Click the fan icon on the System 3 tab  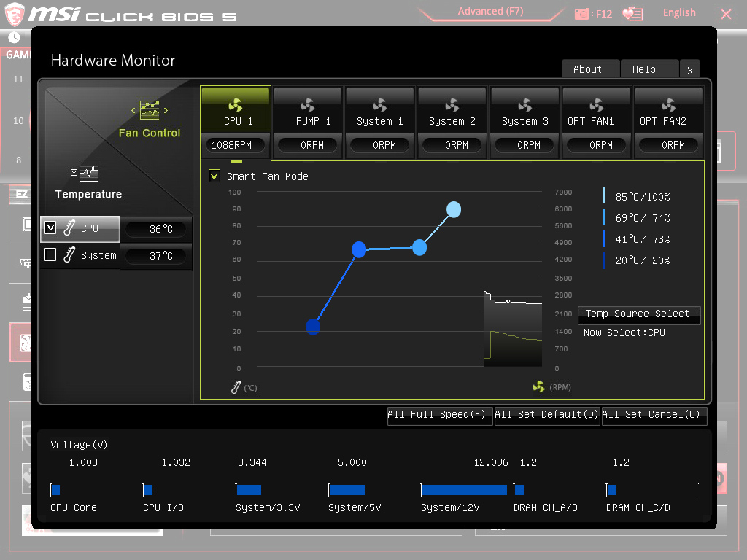point(525,105)
